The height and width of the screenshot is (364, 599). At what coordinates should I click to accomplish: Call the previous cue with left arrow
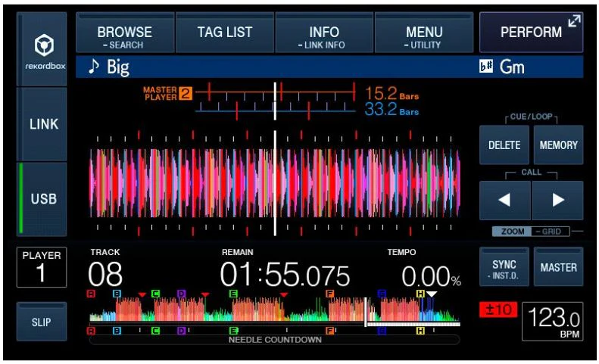504,200
